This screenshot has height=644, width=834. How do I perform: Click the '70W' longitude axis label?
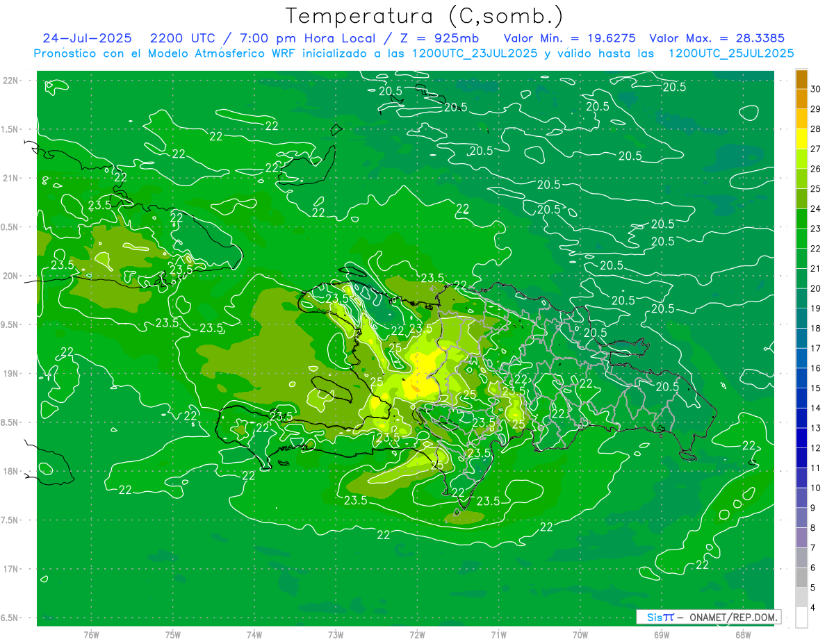(580, 634)
